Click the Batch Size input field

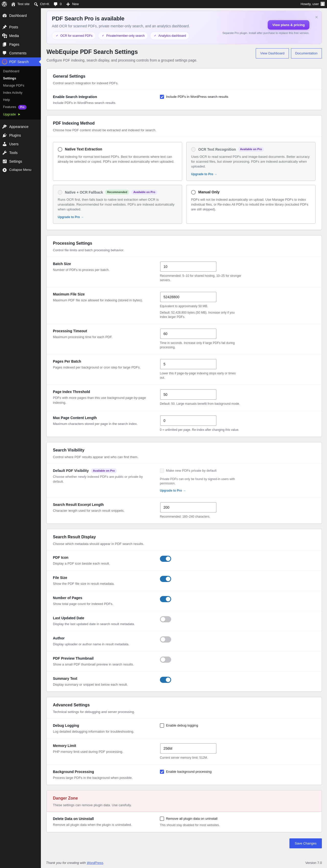(188, 267)
